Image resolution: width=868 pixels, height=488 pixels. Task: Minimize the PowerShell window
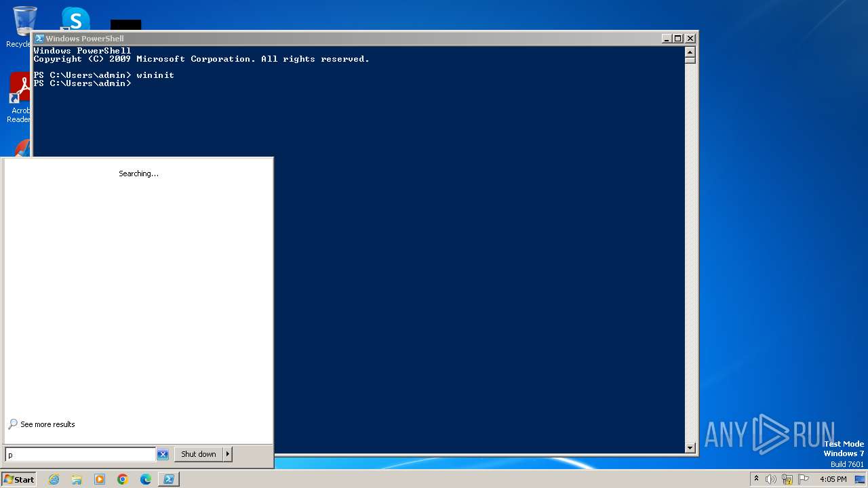667,39
